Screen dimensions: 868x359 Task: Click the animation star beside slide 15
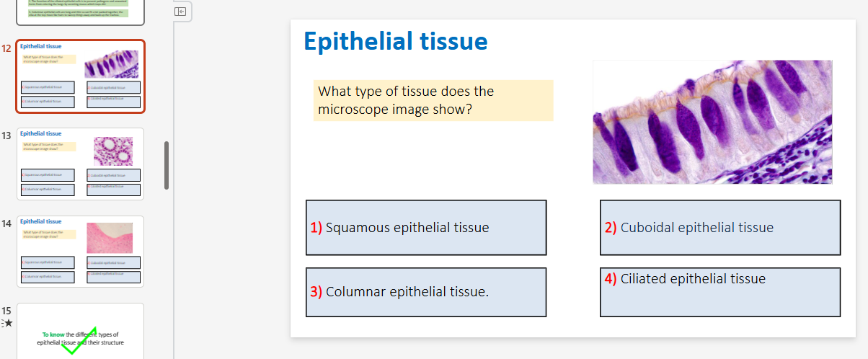pyautogui.click(x=7, y=323)
